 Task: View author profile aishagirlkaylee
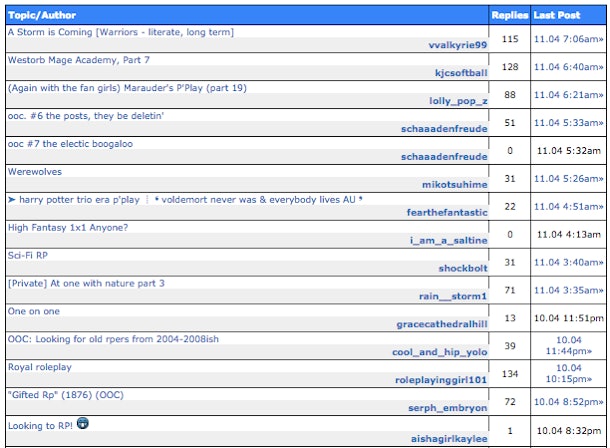(x=449, y=439)
